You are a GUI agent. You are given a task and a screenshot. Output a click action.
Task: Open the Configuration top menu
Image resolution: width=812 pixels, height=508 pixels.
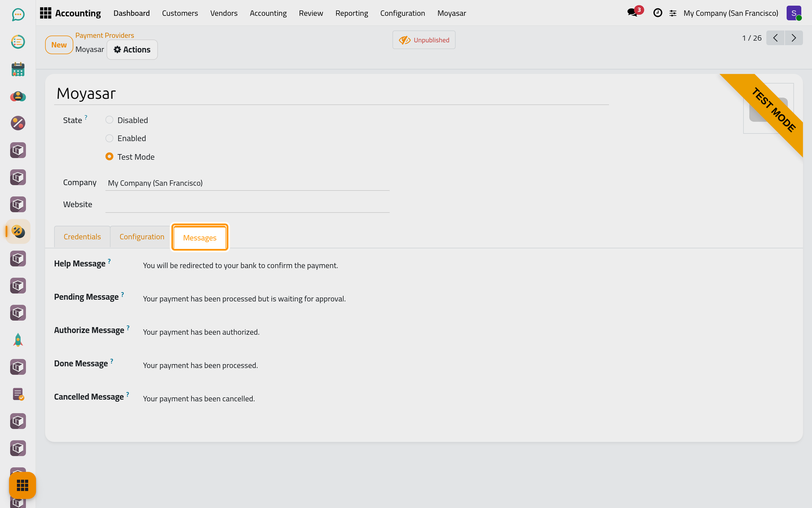[402, 13]
